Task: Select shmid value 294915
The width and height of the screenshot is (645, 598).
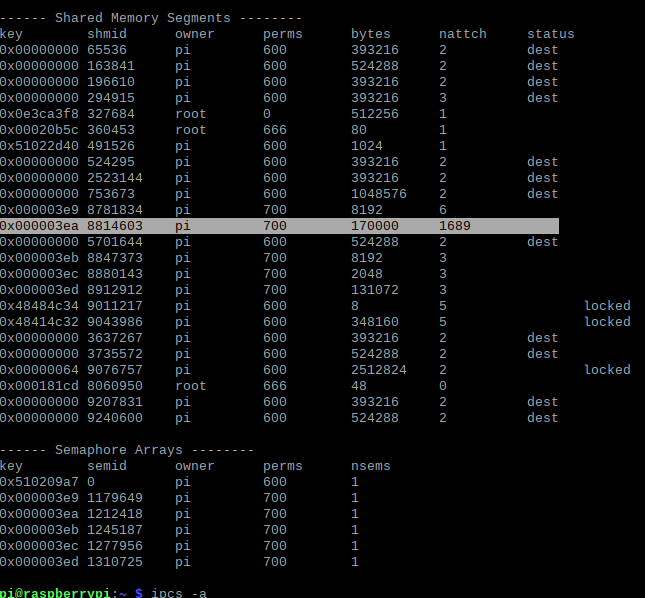Action: [x=111, y=98]
